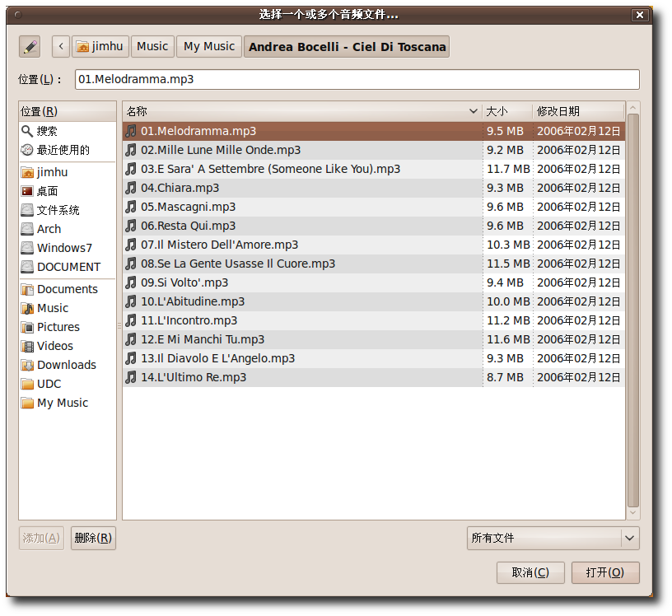Sort files by 大小 size column
Screen dimensions: 672x616
507,111
